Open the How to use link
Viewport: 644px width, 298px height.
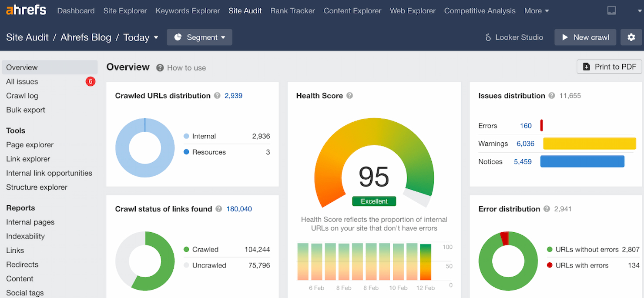[x=186, y=68]
